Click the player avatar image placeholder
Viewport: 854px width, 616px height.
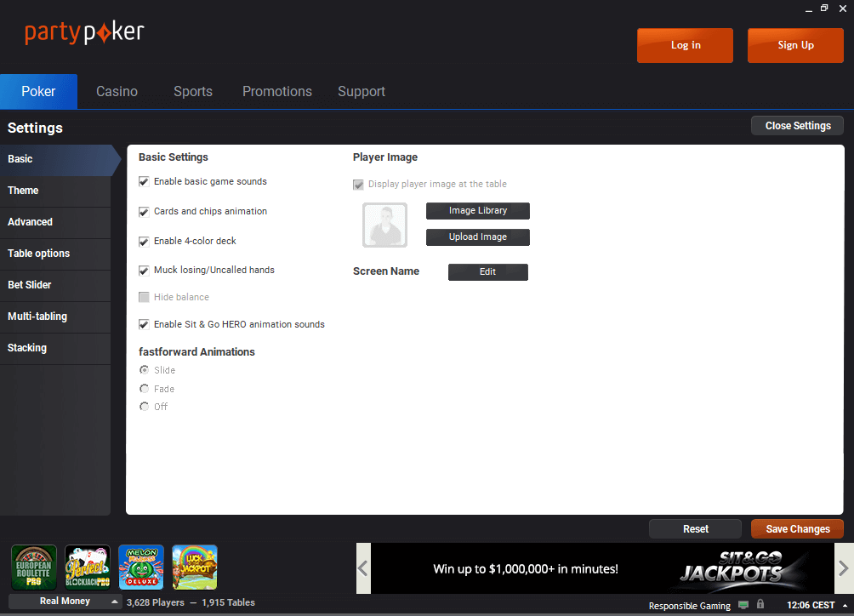tap(385, 225)
